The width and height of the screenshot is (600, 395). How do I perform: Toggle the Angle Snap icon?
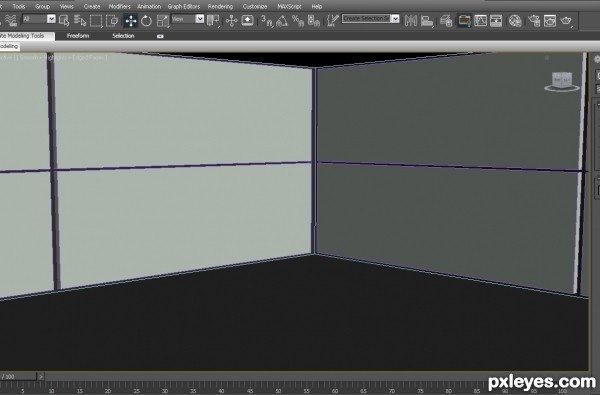282,21
